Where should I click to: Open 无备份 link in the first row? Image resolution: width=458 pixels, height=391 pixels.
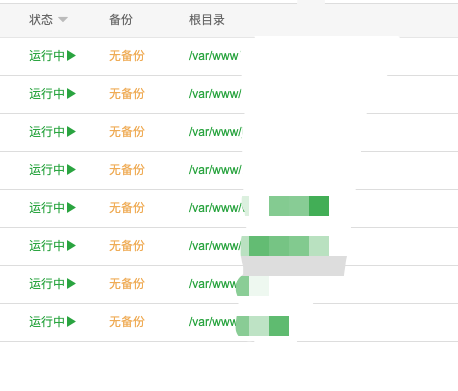pyautogui.click(x=127, y=56)
